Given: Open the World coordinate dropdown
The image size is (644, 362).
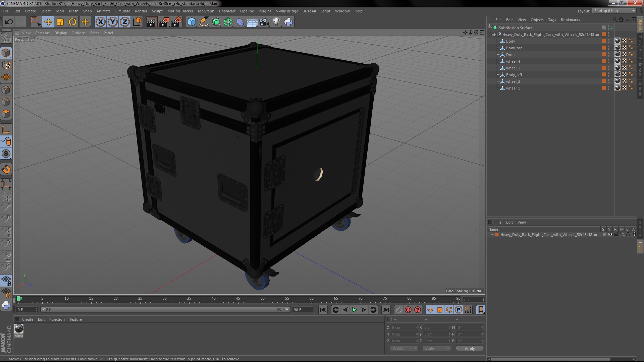Looking at the screenshot, I should (x=404, y=348).
